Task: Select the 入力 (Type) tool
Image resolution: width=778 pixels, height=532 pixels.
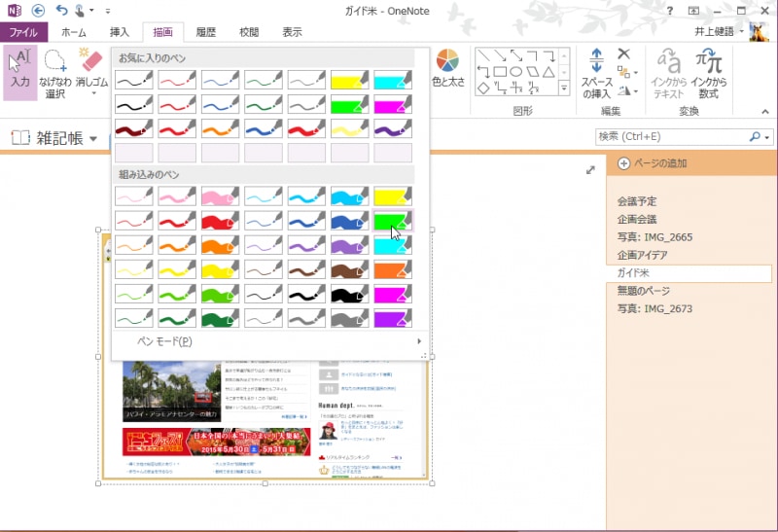Action: pyautogui.click(x=19, y=70)
